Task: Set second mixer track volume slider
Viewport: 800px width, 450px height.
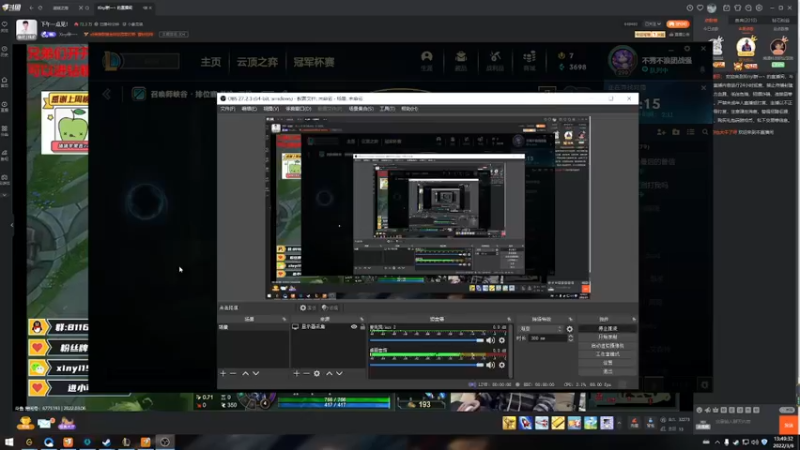Action: pyautogui.click(x=427, y=365)
